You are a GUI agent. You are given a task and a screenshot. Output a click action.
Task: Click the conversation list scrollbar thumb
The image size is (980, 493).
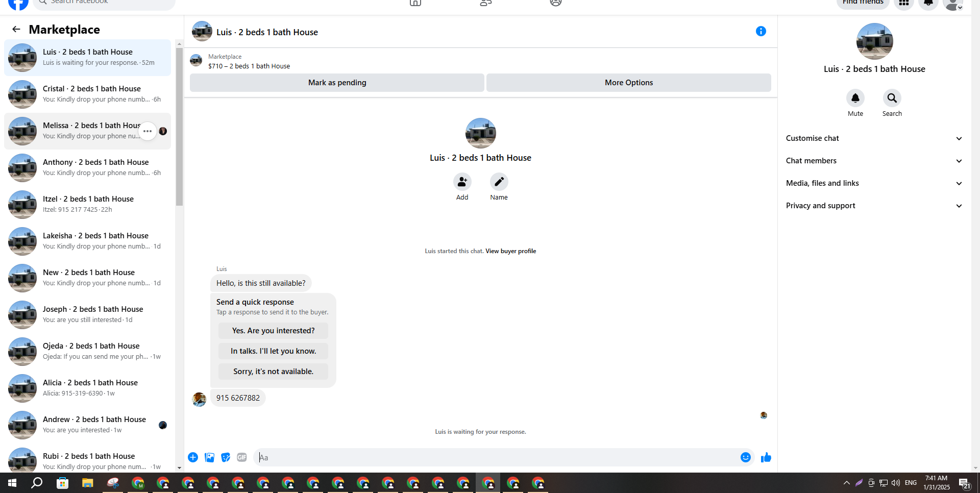(x=179, y=127)
